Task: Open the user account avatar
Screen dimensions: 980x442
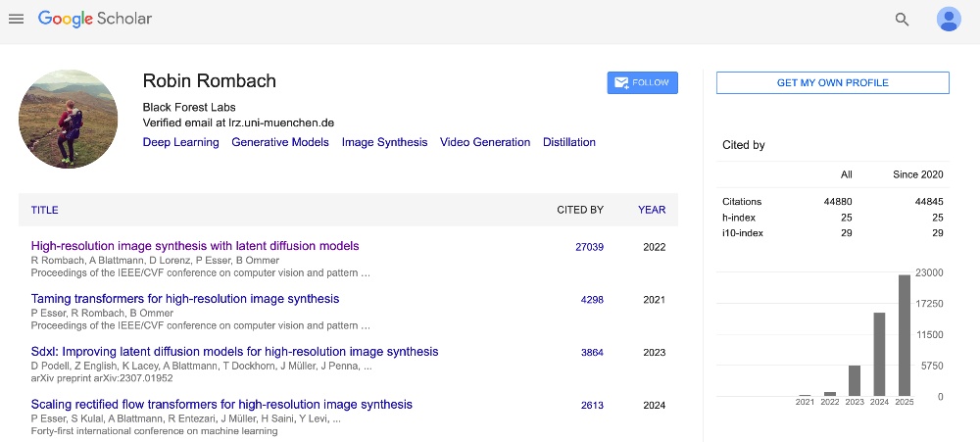Action: click(x=949, y=20)
